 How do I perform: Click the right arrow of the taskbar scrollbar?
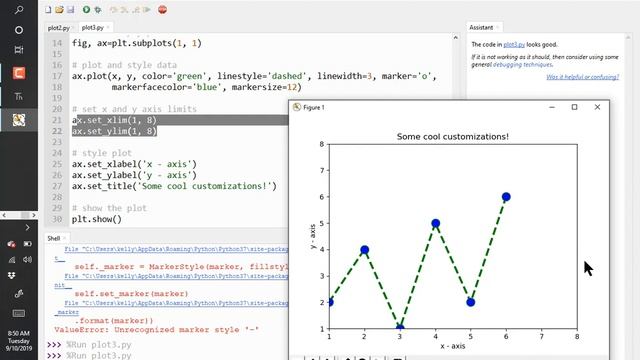34,215
